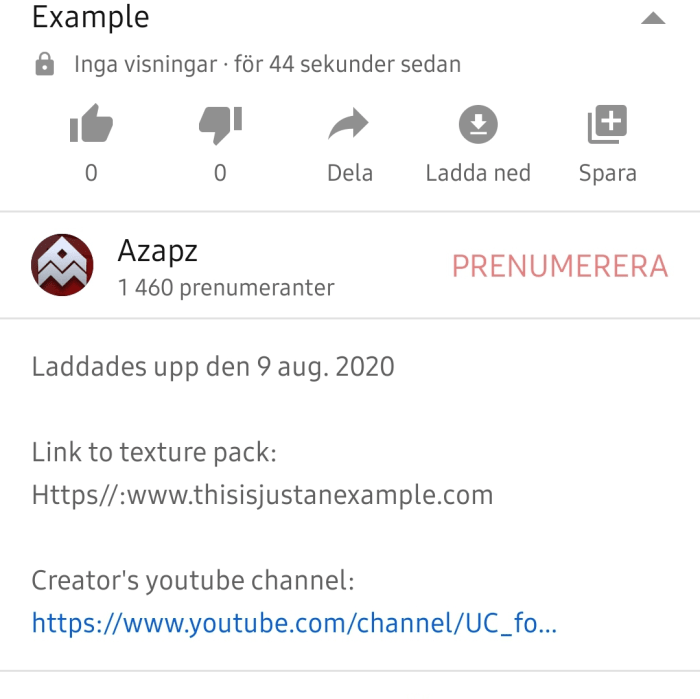Click the Azapz channel name

coord(158,252)
